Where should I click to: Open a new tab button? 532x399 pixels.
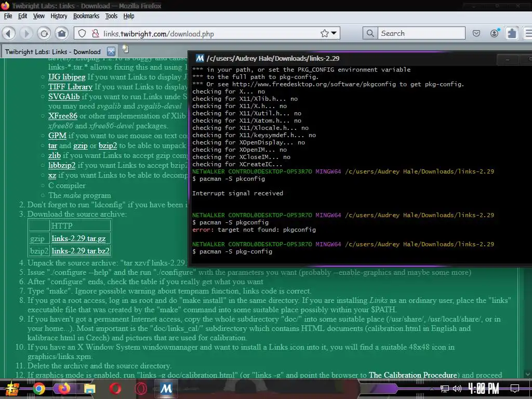(126, 49)
